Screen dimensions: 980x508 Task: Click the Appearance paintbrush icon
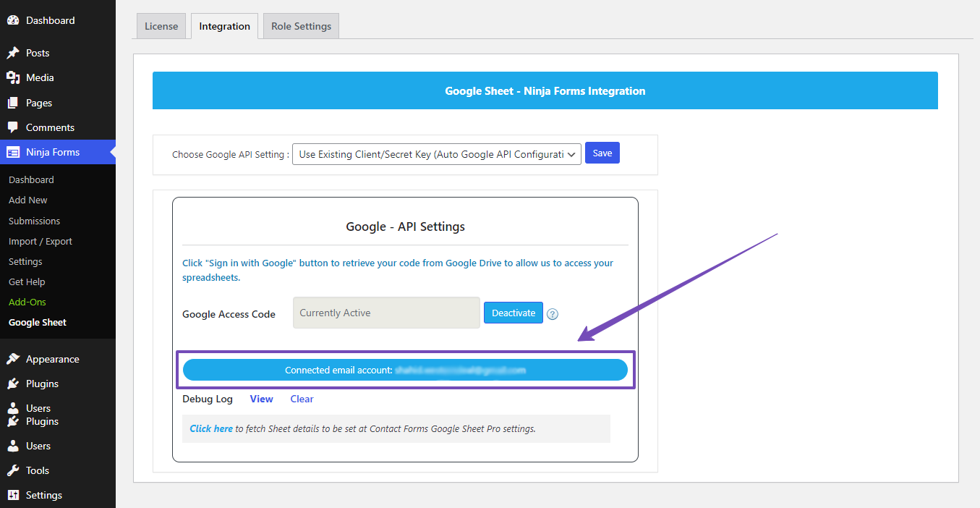pyautogui.click(x=13, y=359)
